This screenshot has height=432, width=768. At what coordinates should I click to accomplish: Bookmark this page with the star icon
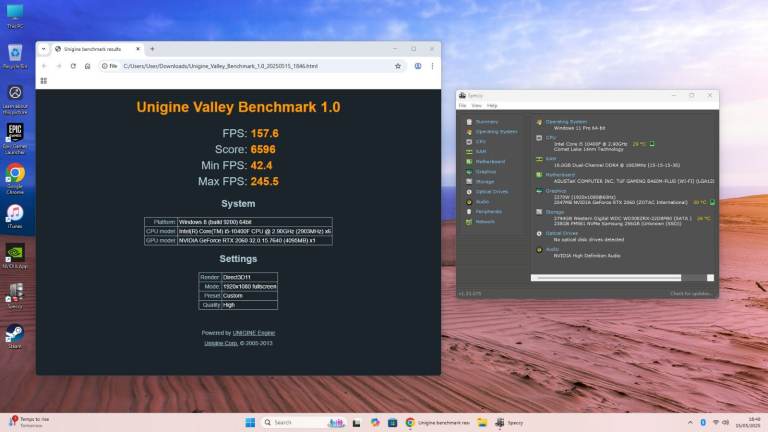(398, 66)
